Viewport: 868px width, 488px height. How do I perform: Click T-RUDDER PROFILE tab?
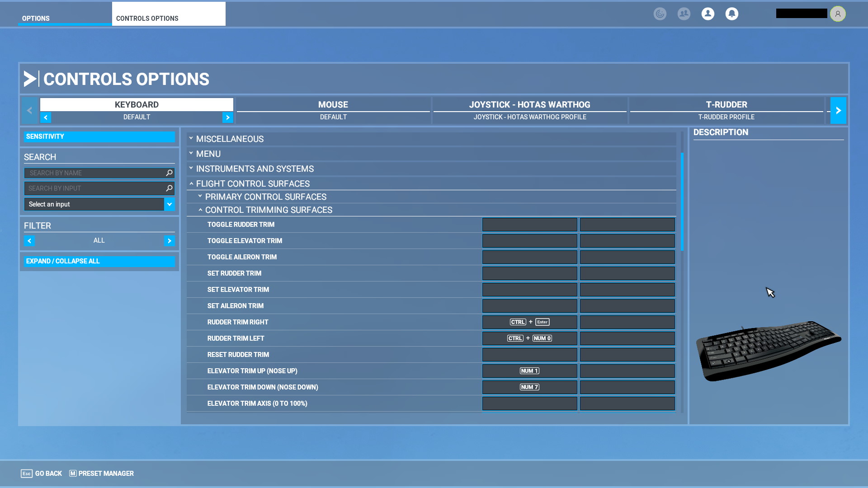pos(726,117)
